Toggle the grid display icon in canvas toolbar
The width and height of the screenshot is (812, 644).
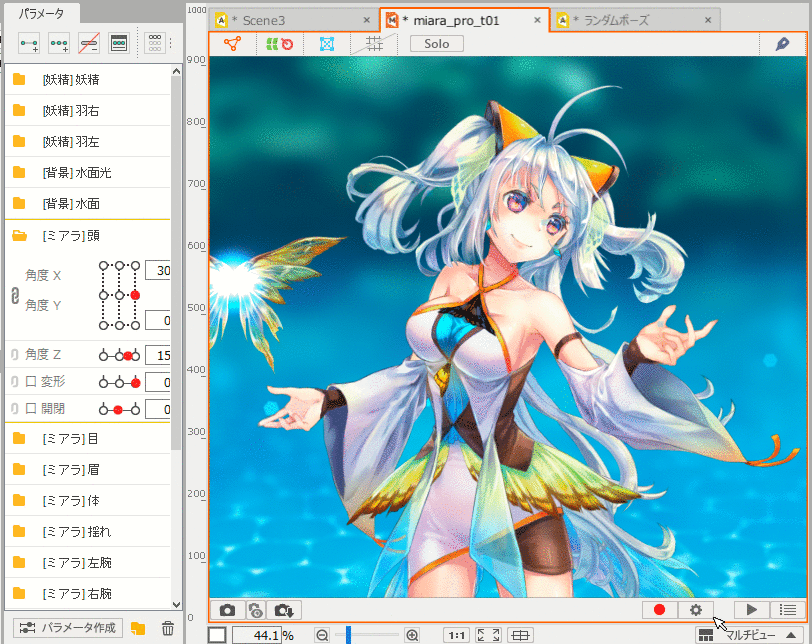pyautogui.click(x=375, y=44)
